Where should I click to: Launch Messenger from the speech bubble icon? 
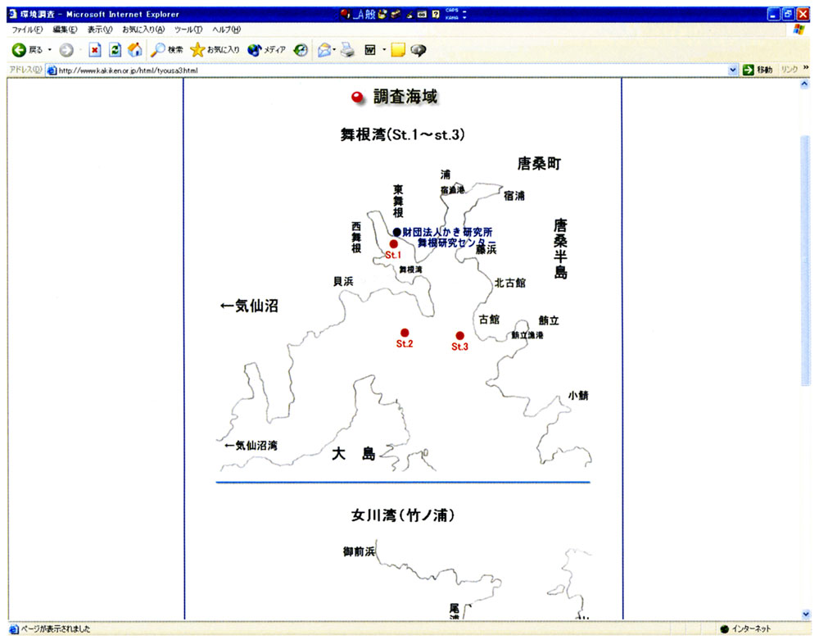pos(419,50)
